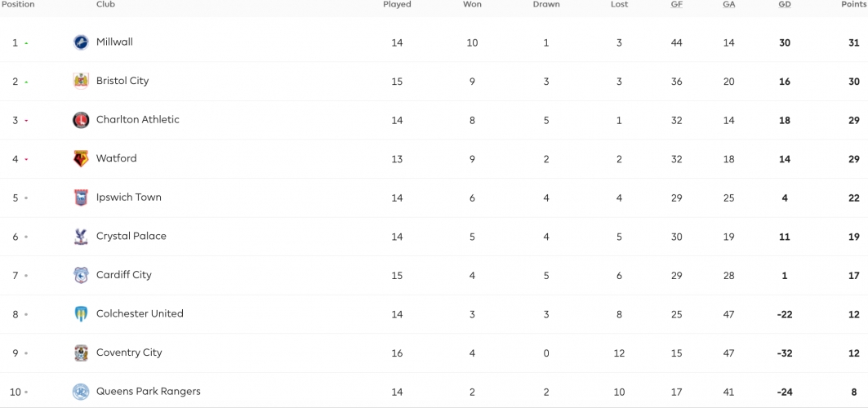The image size is (868, 408).
Task: Click the Cardiff City badge icon
Action: click(81, 275)
